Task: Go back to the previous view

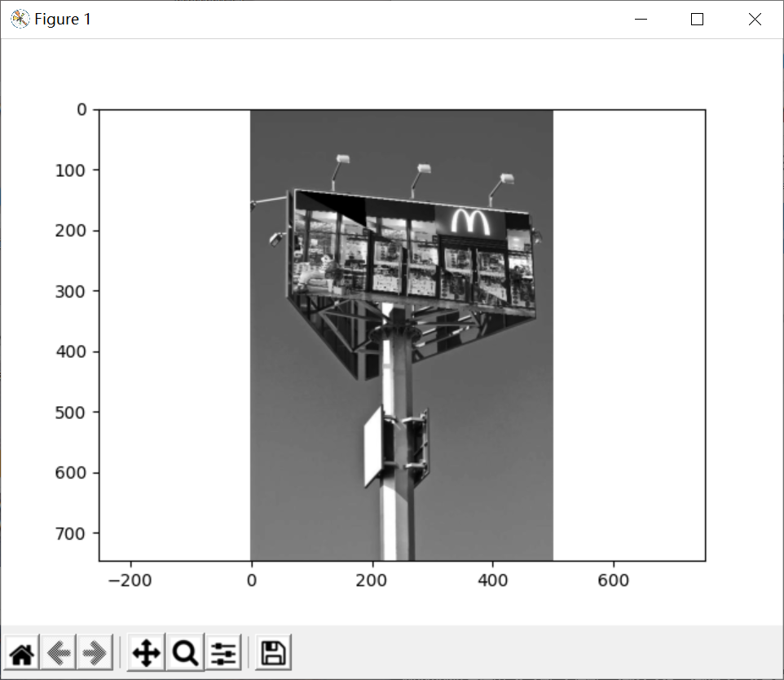Action: click(x=59, y=653)
